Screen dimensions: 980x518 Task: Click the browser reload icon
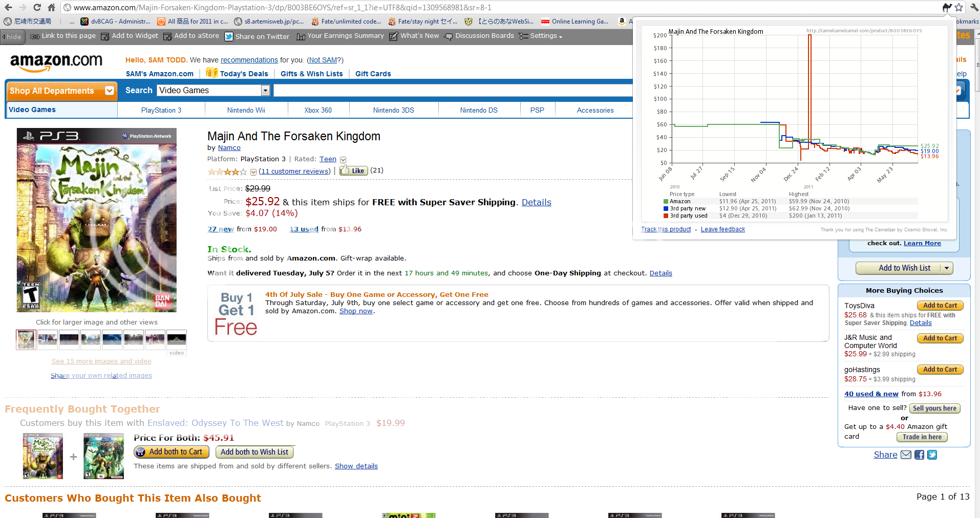pyautogui.click(x=37, y=7)
